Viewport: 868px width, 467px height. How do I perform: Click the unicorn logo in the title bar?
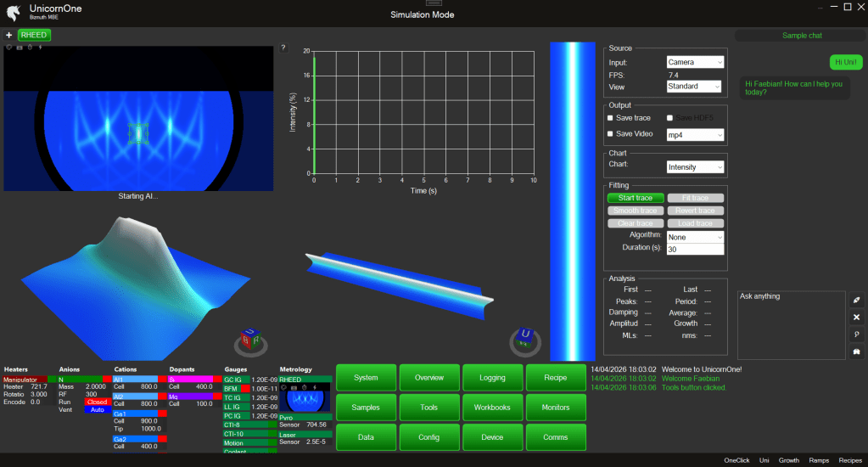12,11
